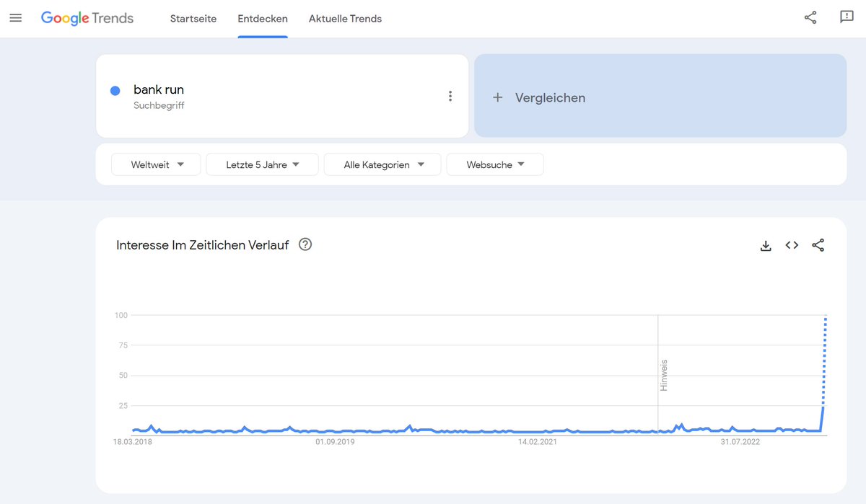Viewport: 866px width, 504px height.
Task: Click the dotted spike at chart end
Action: click(x=825, y=361)
